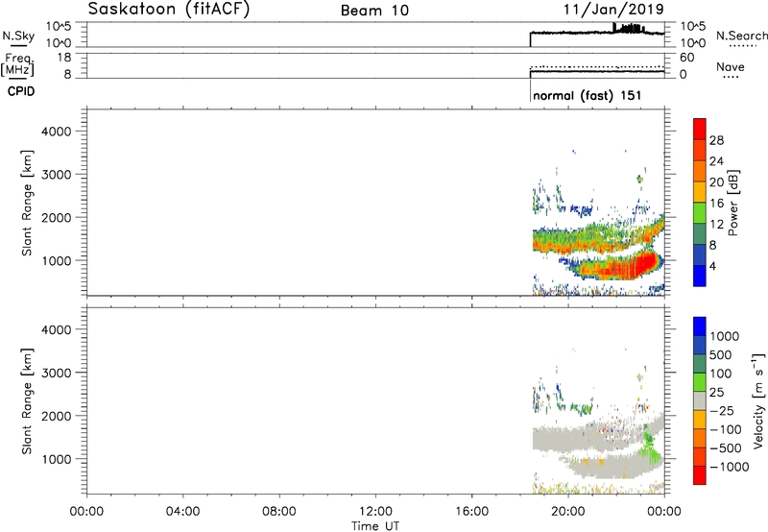The width and height of the screenshot is (768, 532).
Task: Click the 500 label on Velocity color bar
Action: (x=720, y=355)
